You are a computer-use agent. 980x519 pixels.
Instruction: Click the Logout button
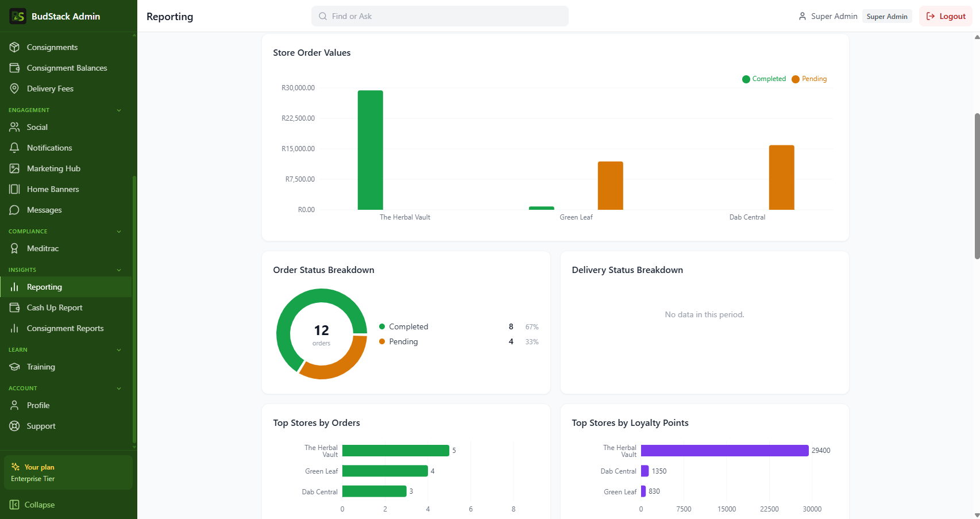[946, 16]
